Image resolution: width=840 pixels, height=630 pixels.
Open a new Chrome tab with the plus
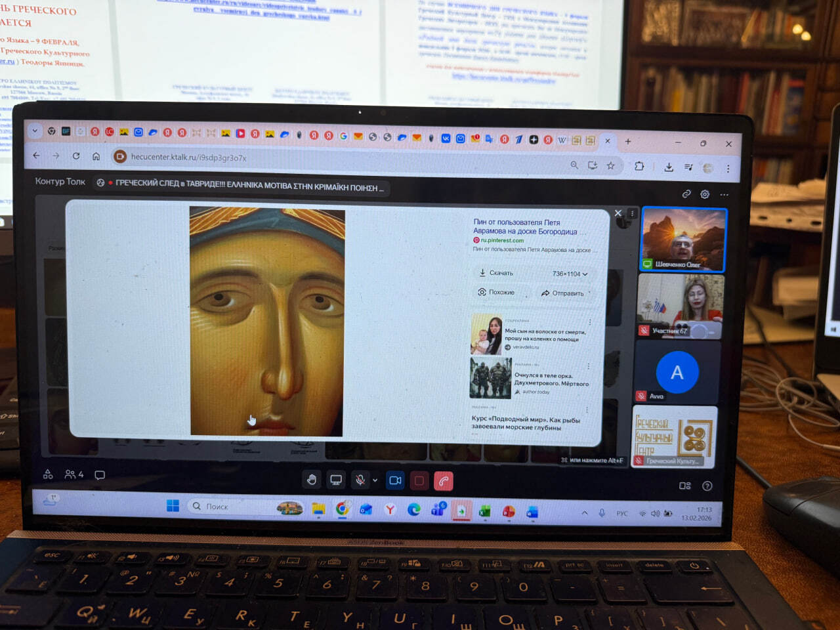click(x=628, y=141)
